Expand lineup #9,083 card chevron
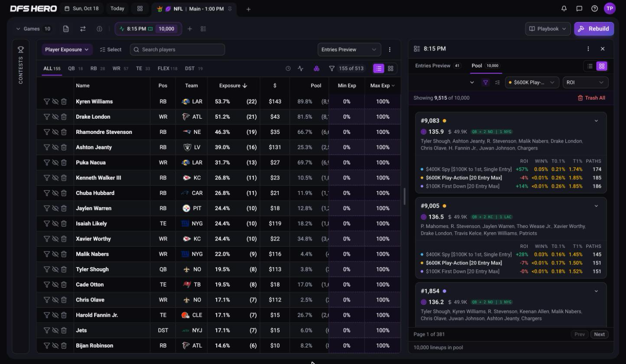The image size is (626, 364). tap(596, 121)
